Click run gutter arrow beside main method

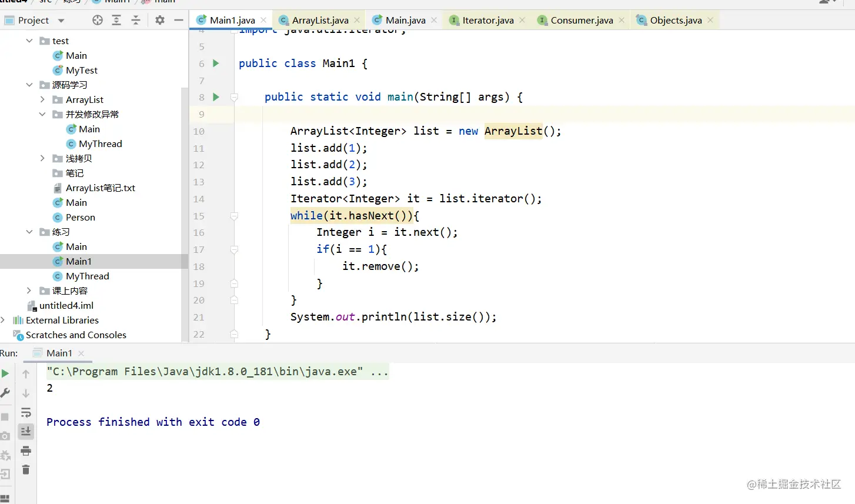coord(216,97)
